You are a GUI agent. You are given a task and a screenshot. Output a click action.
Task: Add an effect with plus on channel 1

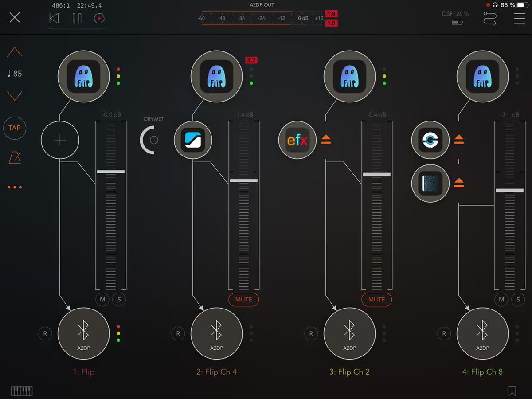pyautogui.click(x=60, y=140)
